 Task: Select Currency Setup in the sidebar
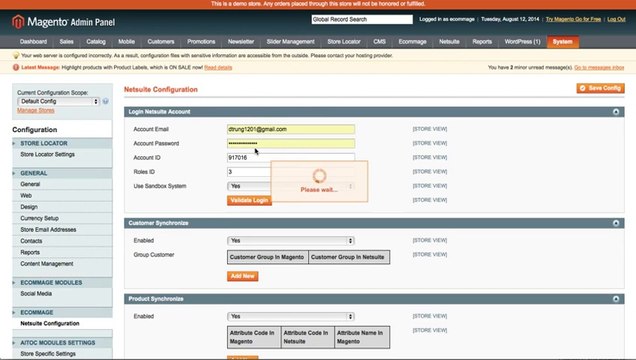pyautogui.click(x=39, y=218)
